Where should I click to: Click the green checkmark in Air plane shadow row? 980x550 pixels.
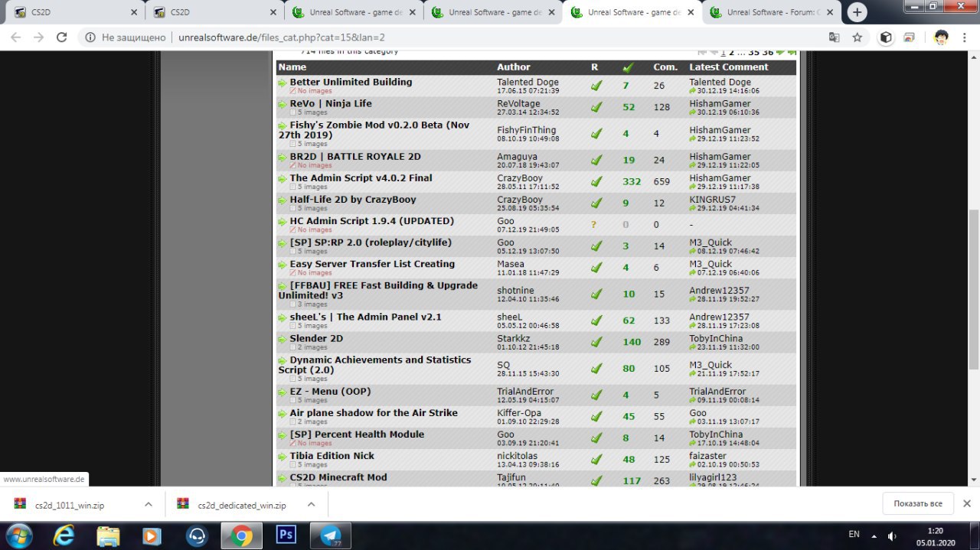coord(596,417)
